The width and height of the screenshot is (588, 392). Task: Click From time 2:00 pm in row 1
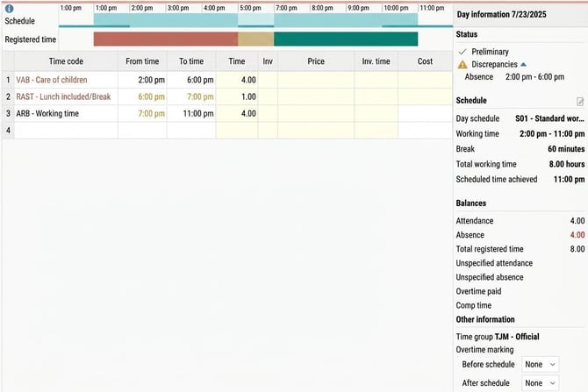pos(151,80)
